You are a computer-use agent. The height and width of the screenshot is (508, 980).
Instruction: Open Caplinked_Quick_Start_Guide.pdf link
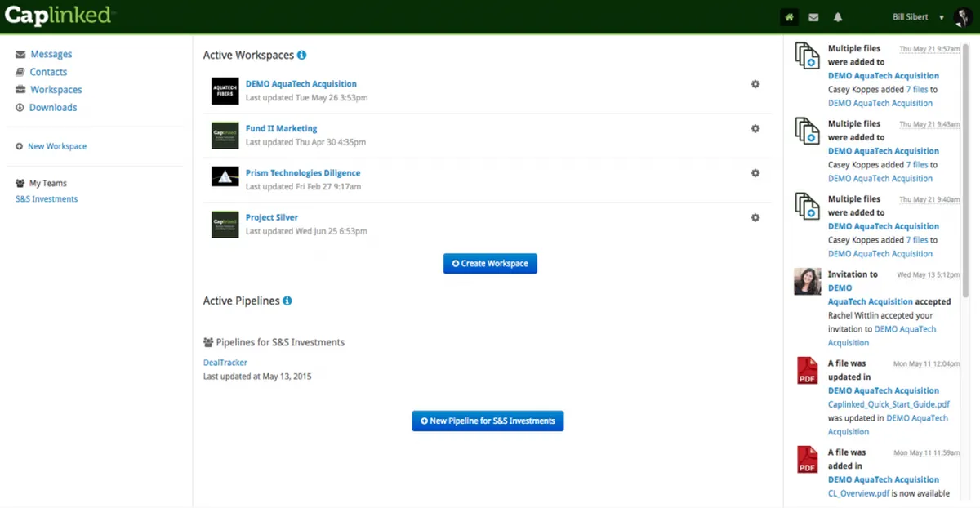click(889, 404)
